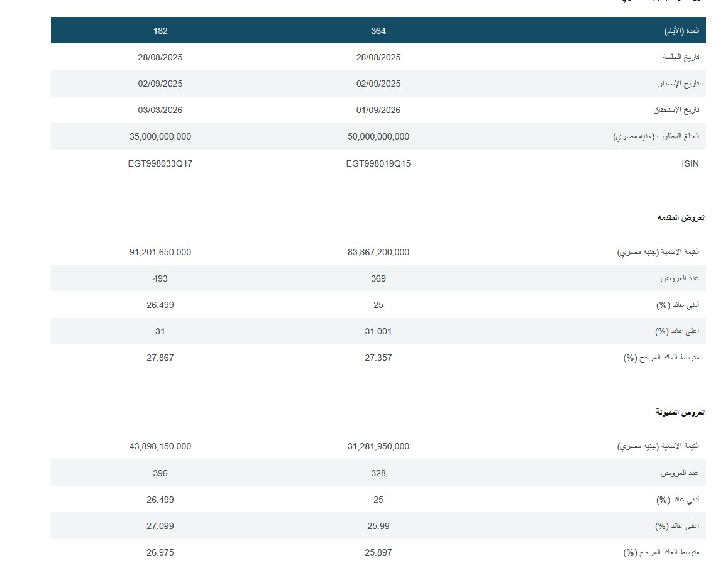Select the تاريخ الإستحقاق row label
728x575 pixels.
676,110
